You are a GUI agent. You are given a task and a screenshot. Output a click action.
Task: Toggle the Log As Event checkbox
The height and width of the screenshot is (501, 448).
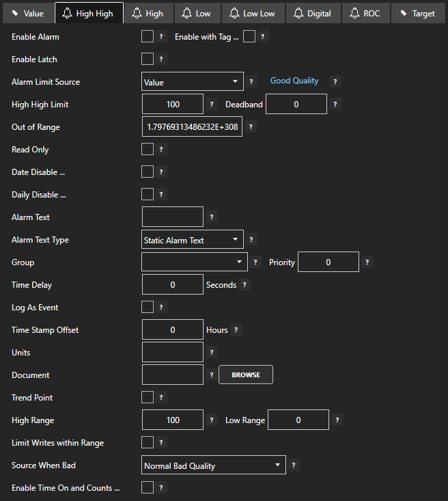coord(148,308)
